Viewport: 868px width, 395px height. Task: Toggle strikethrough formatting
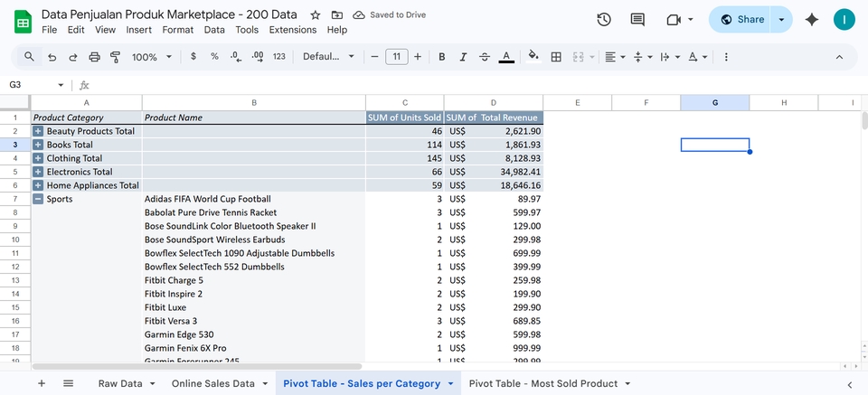coord(485,56)
